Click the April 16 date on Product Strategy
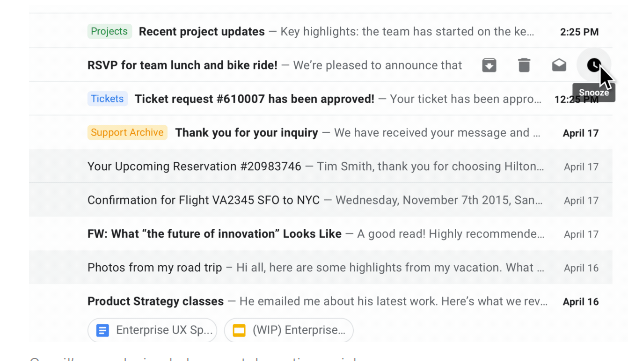Screen dimensions: 642x361 point(581,302)
